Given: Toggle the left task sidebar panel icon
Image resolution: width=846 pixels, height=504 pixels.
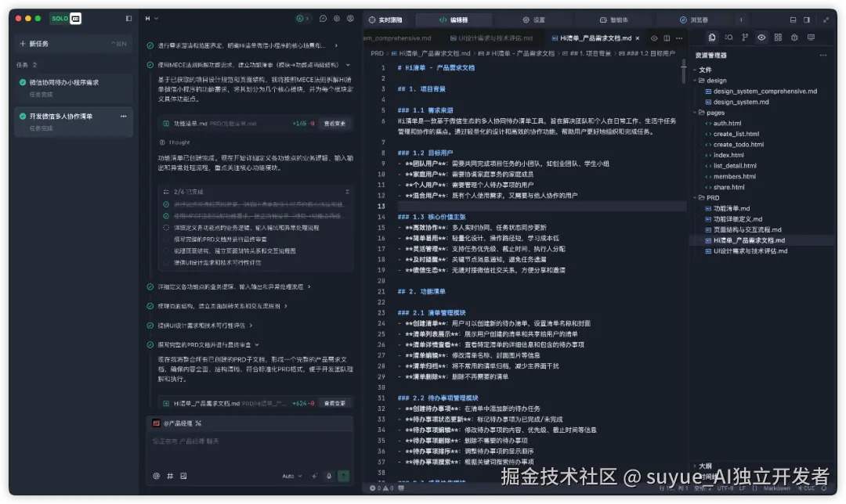Looking at the screenshot, I should coord(128,18).
